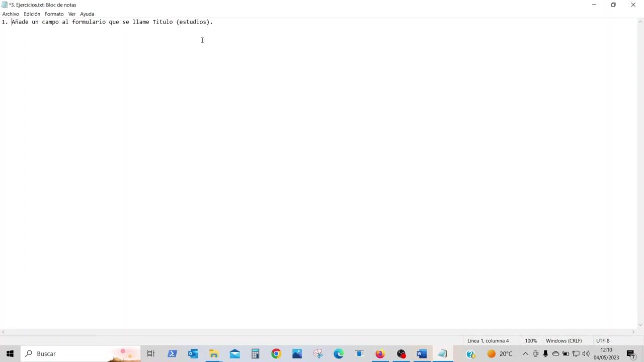The height and width of the screenshot is (362, 644).
Task: Click the word 'formulario' in the text
Action: pos(89,22)
